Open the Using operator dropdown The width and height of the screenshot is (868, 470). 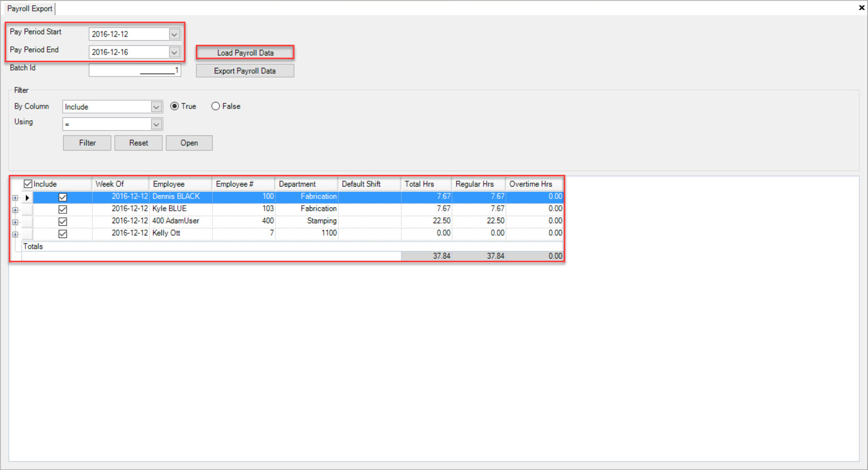tap(156, 124)
